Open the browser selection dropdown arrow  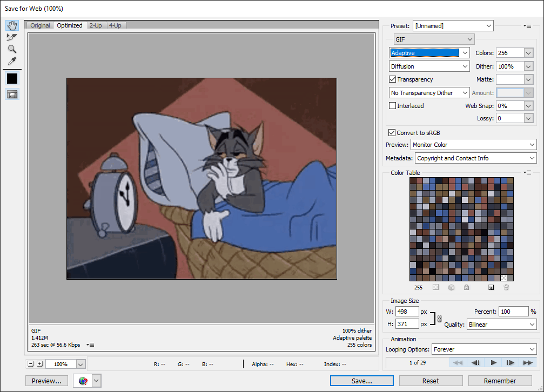[x=96, y=381]
